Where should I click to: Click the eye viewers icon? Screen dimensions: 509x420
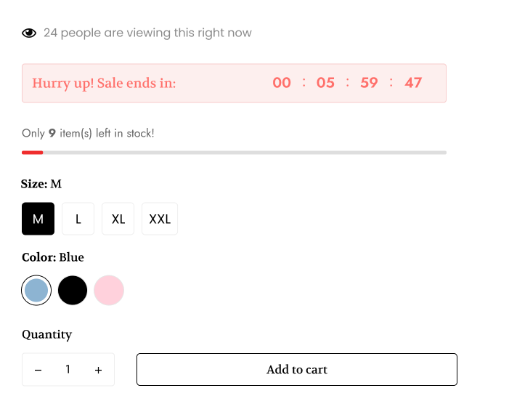29,33
